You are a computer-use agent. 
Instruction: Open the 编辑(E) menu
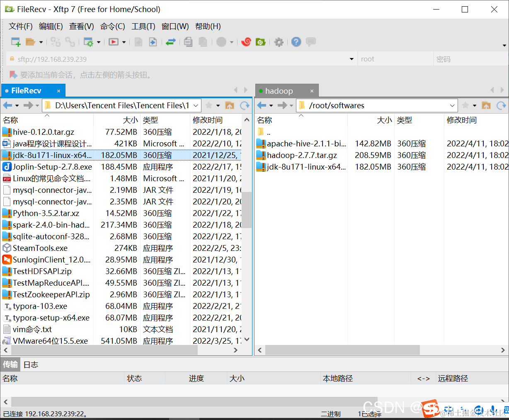[51, 26]
